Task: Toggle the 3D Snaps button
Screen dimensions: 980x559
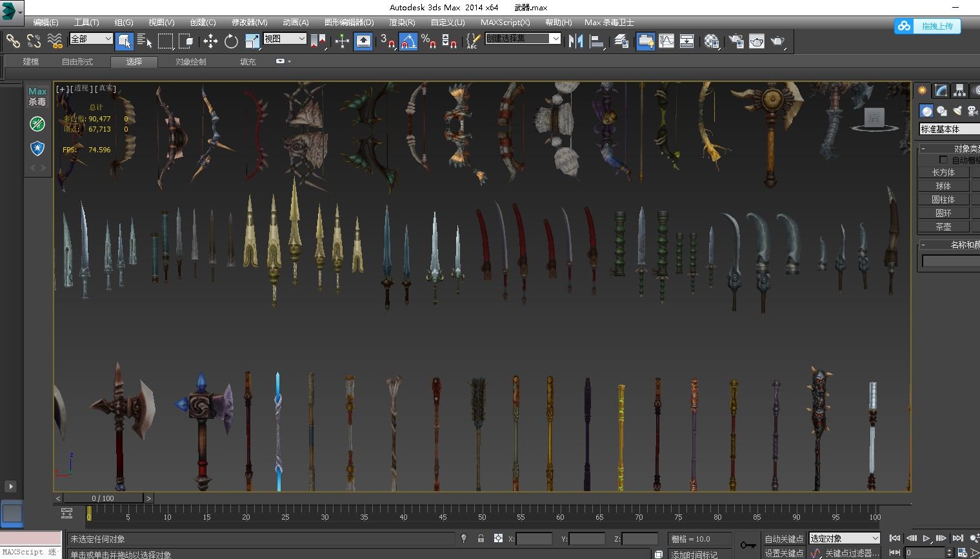Action: pyautogui.click(x=387, y=41)
